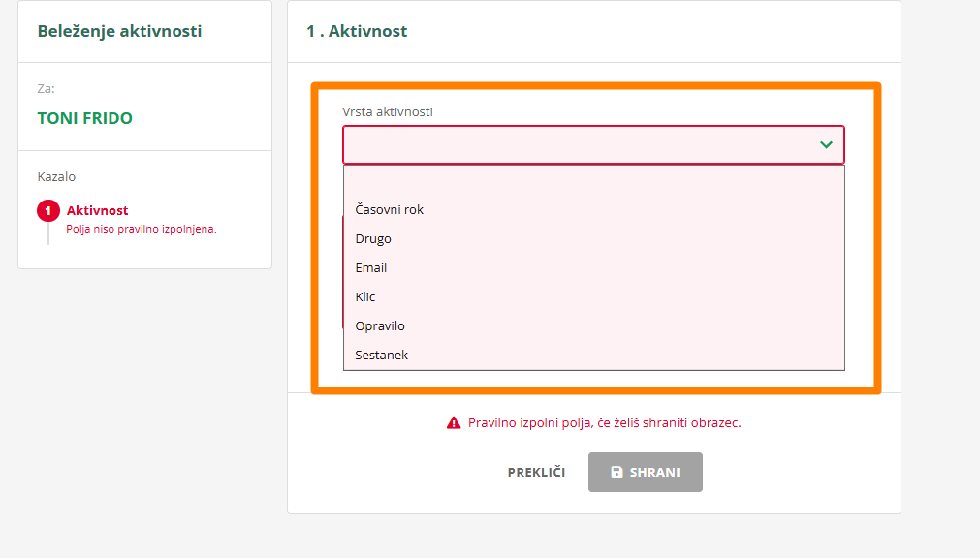
Task: Pick the Email activity type
Action: click(x=371, y=267)
